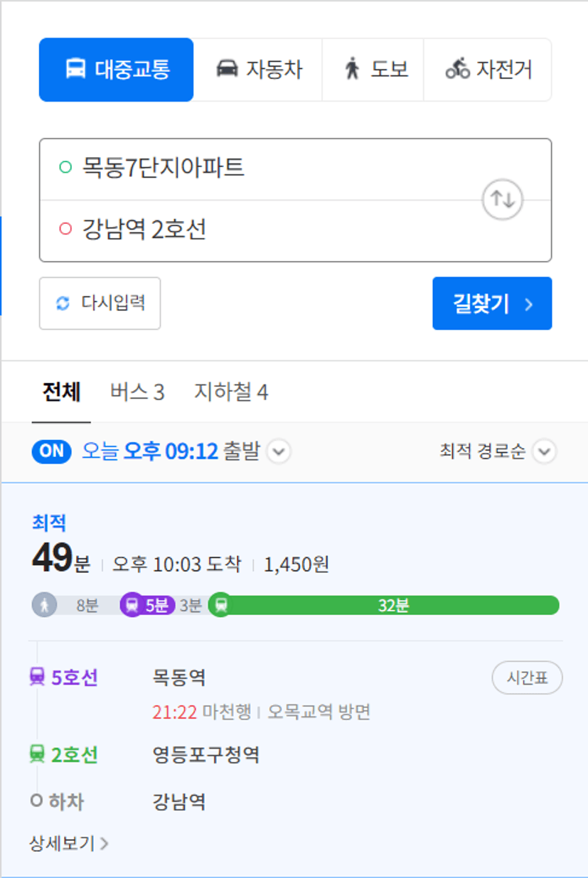Click the 길찾기 search button
The image size is (588, 878).
(492, 304)
